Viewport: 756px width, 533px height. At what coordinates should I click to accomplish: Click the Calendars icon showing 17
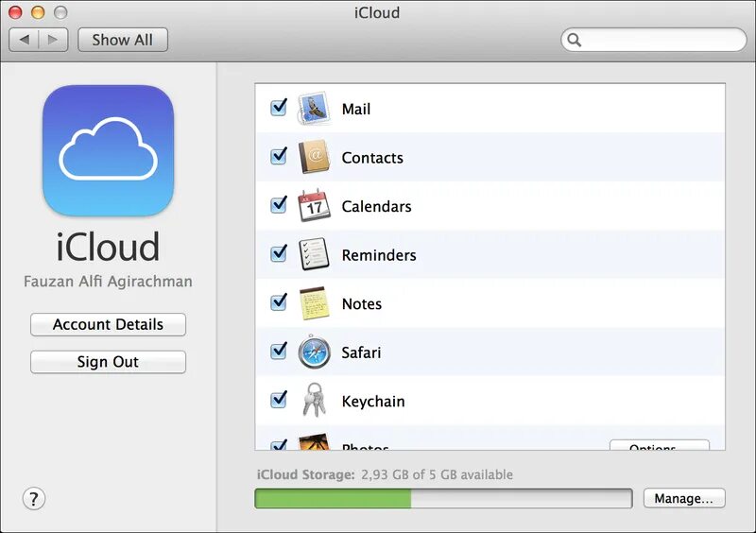(315, 205)
